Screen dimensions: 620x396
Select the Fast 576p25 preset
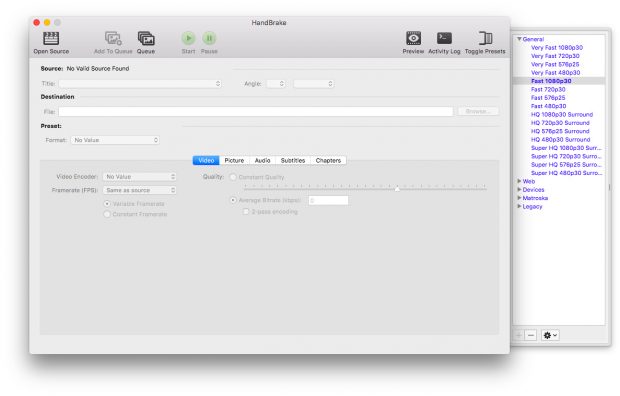[548, 98]
